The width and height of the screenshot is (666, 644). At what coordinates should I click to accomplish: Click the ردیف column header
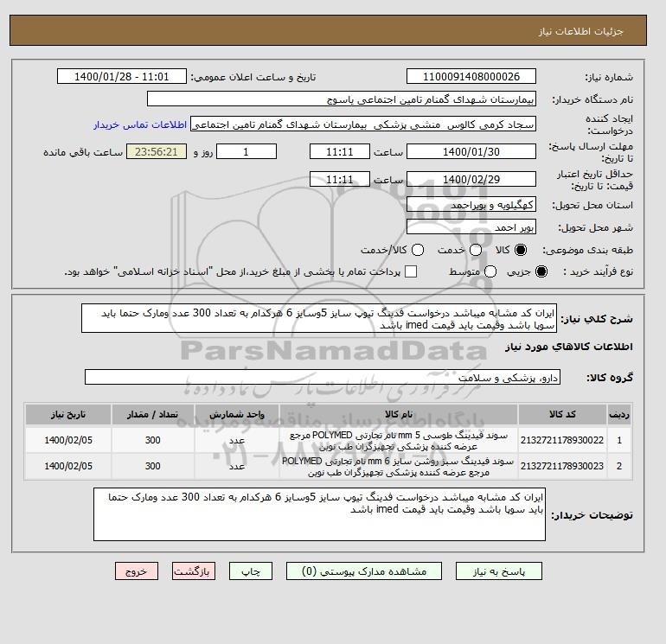coord(619,414)
